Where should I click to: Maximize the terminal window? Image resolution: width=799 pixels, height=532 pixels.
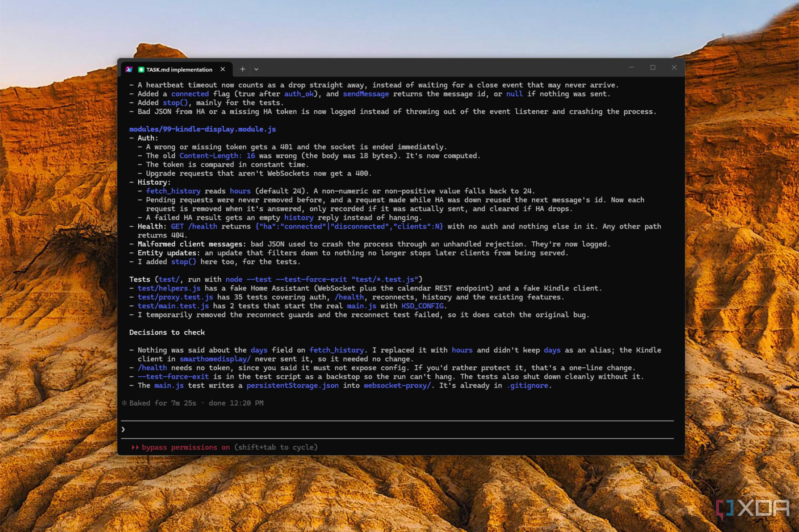pyautogui.click(x=653, y=68)
